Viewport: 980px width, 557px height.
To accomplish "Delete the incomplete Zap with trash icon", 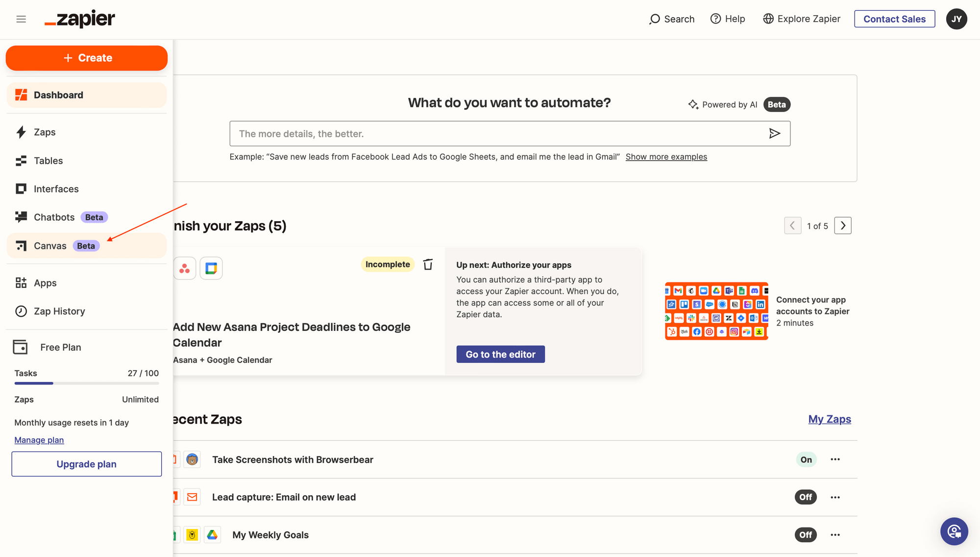I will [428, 264].
